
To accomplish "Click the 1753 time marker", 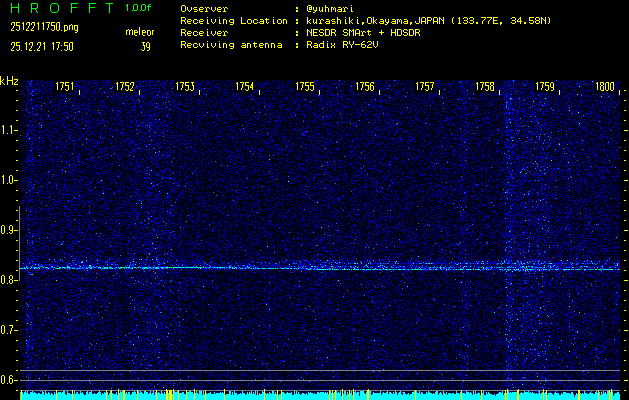I will click(185, 87).
